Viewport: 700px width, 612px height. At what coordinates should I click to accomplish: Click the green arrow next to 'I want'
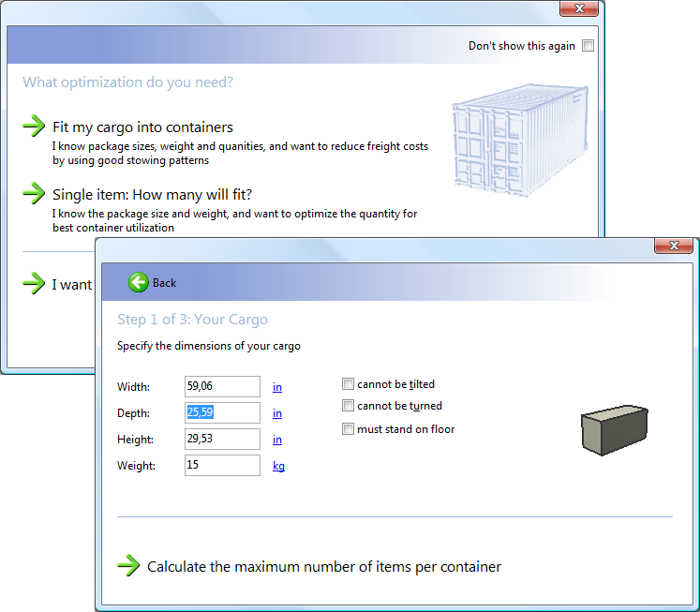[x=34, y=284]
